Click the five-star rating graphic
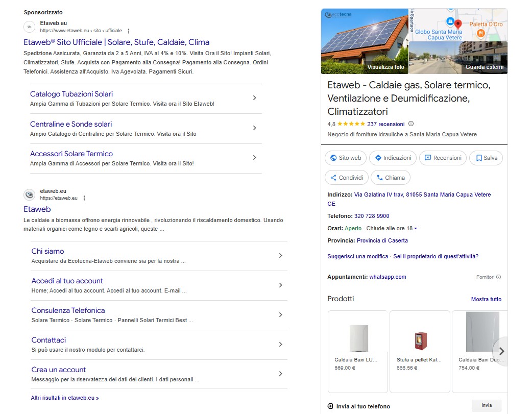 (351, 124)
